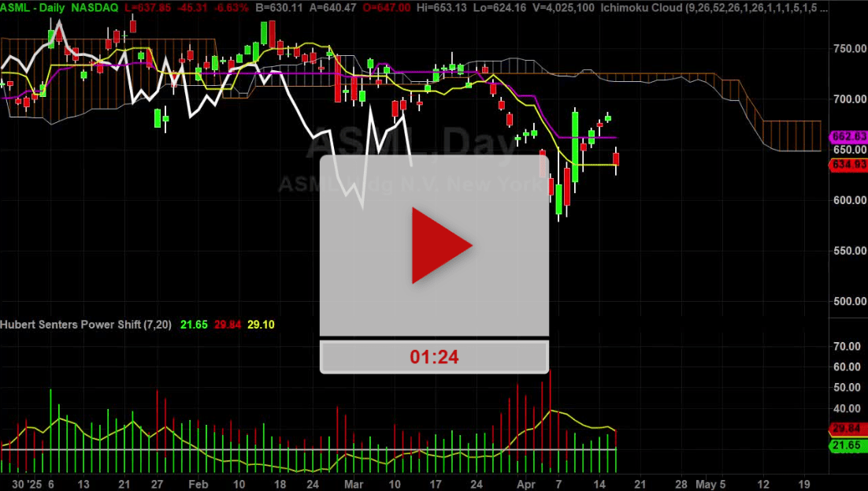Click the bid B=630.11 value
The height and width of the screenshot is (491, 868).
(279, 8)
